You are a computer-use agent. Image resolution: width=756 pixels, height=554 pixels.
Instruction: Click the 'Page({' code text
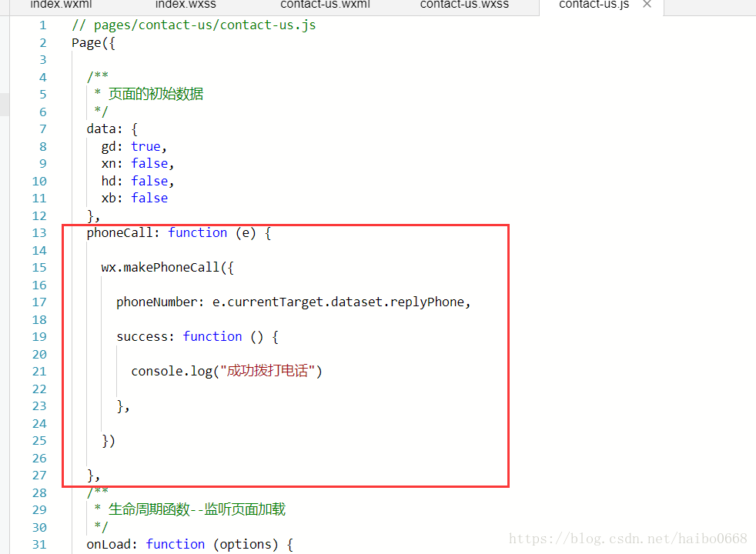(93, 43)
